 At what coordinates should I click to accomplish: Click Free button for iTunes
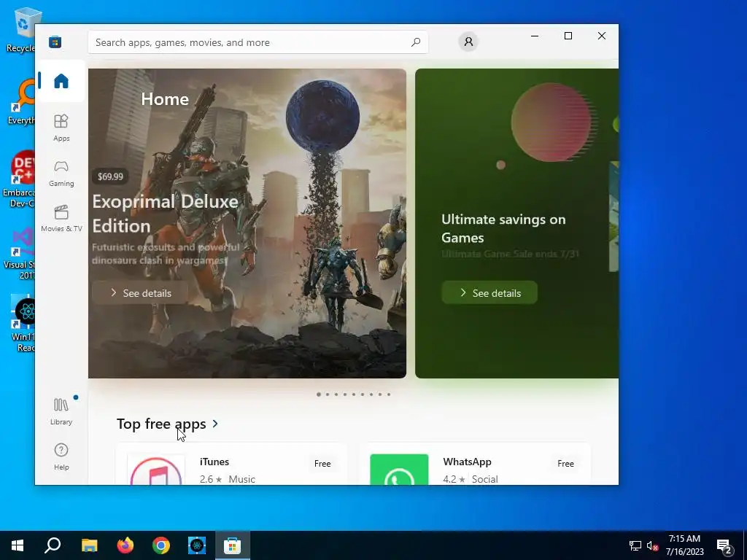tap(322, 463)
